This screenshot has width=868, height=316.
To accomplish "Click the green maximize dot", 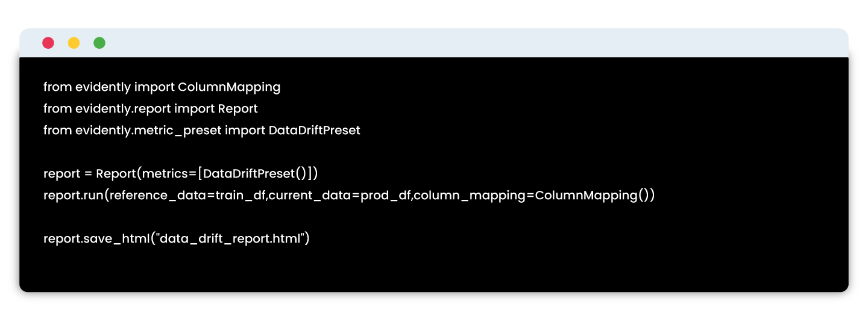I will coord(99,43).
